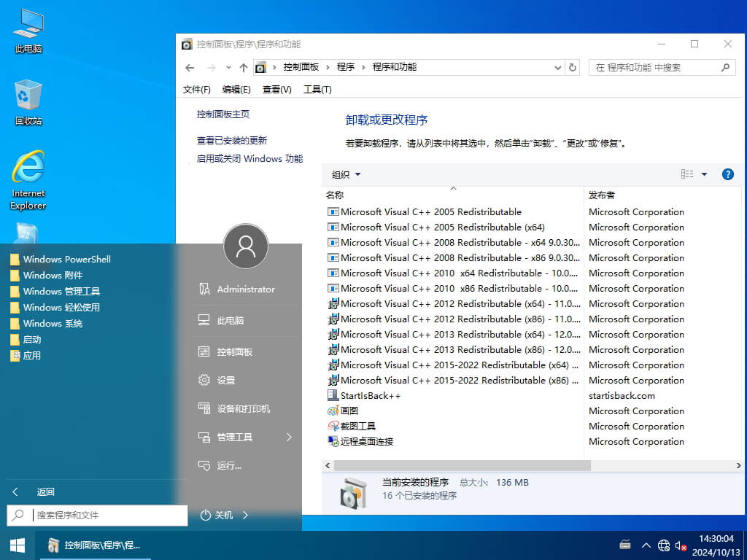The height and width of the screenshot is (560, 747).
Task: Open the Windows PowerShell folder
Action: point(61,259)
